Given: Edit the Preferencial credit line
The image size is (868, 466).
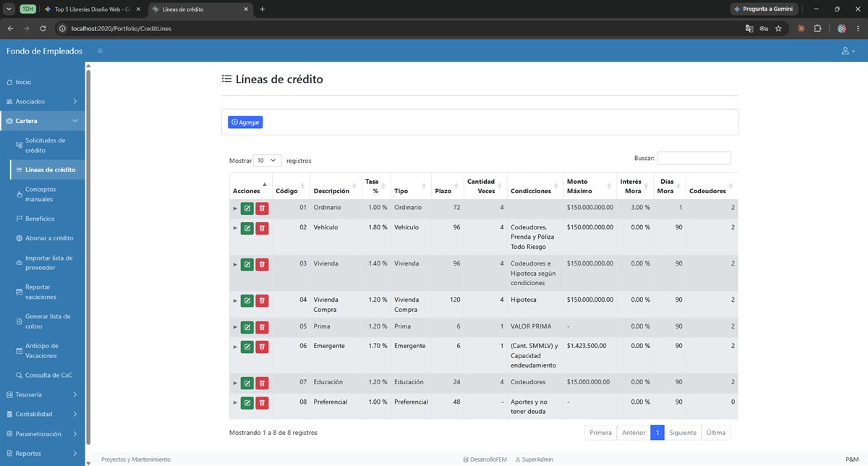Looking at the screenshot, I should coord(247,402).
